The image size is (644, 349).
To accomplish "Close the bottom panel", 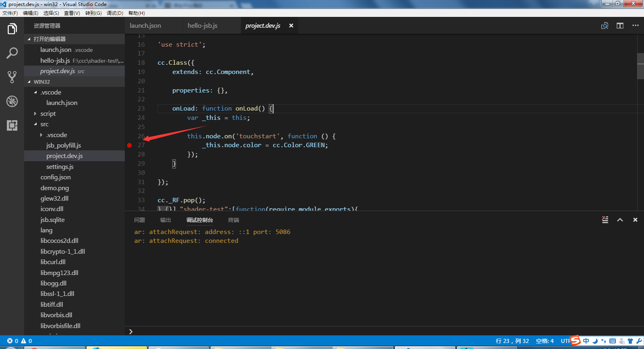I will point(635,220).
